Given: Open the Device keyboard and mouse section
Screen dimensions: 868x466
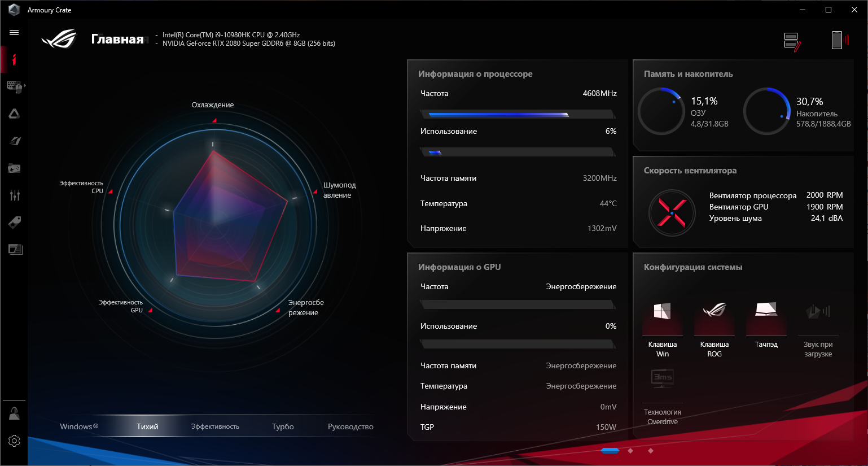Looking at the screenshot, I should [14, 86].
